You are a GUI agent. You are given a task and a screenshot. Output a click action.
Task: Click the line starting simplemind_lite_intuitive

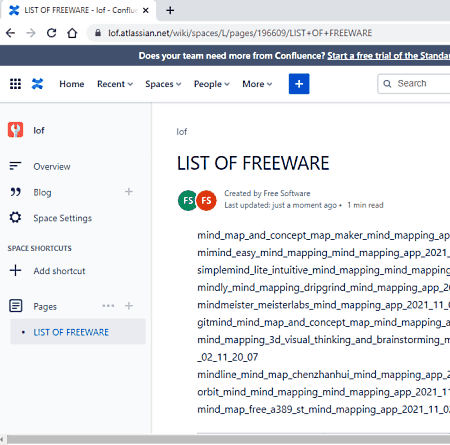(x=323, y=270)
